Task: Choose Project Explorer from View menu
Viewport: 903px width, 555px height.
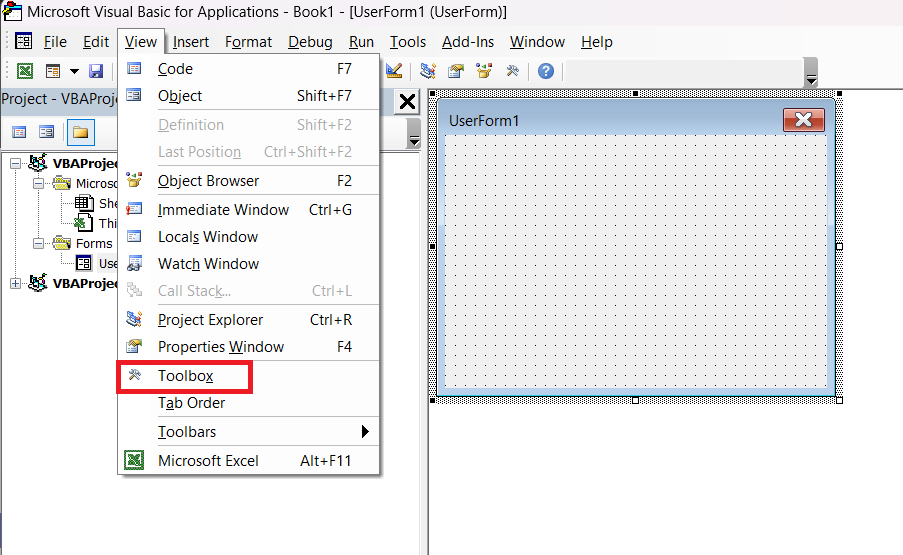Action: [x=248, y=320]
